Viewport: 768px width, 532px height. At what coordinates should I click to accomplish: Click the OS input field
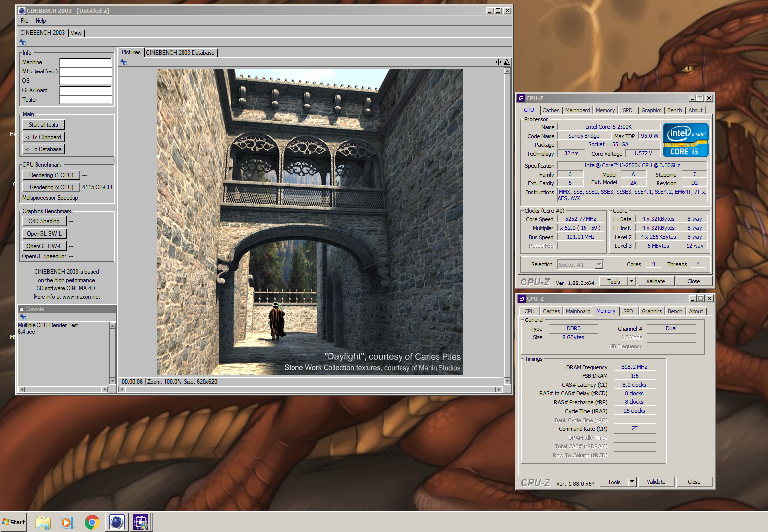(86, 81)
